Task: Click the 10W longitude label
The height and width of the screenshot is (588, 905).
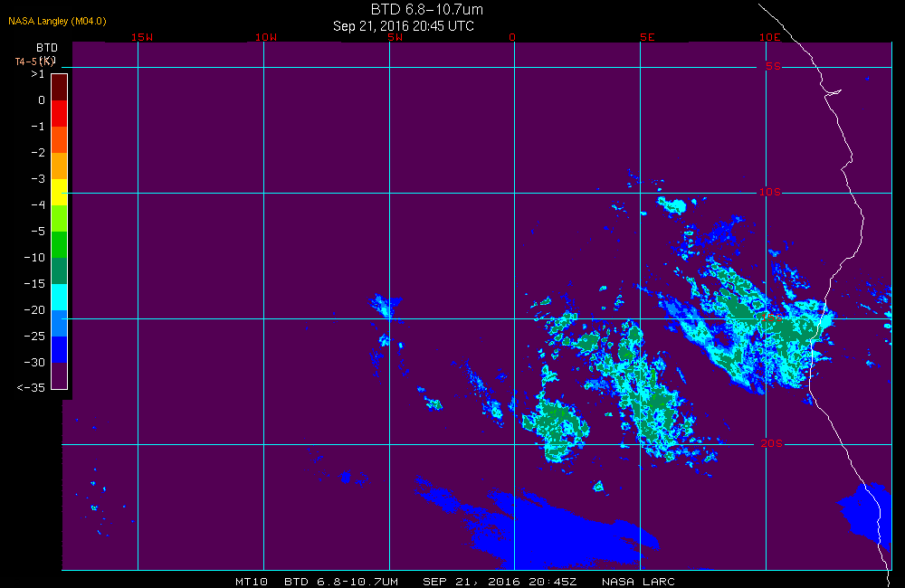Action: (266, 37)
